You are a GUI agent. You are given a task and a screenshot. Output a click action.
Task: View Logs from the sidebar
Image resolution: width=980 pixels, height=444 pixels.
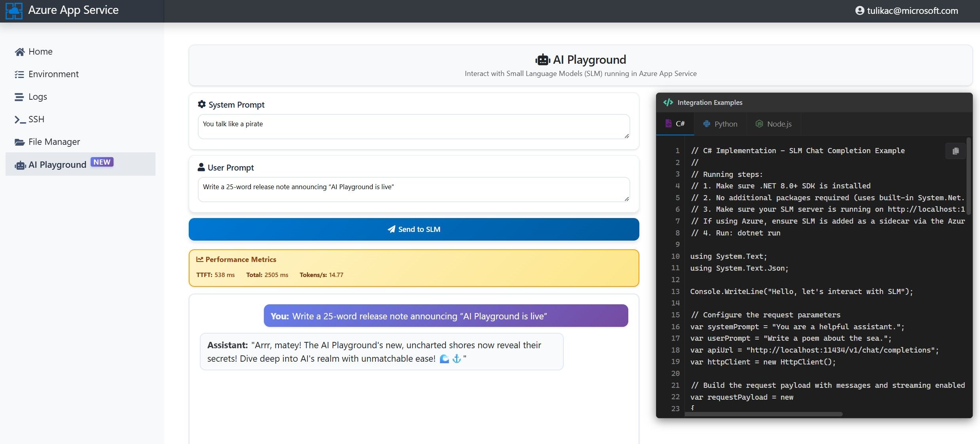(37, 97)
